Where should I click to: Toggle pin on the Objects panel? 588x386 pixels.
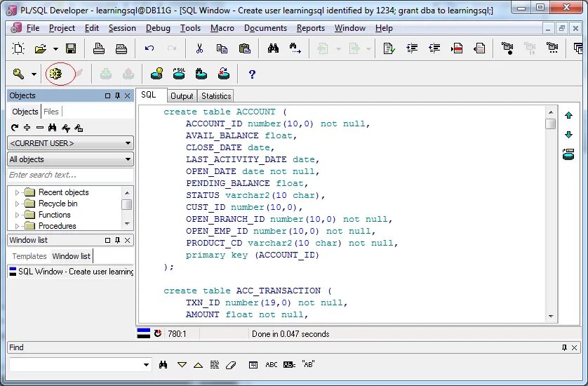117,95
